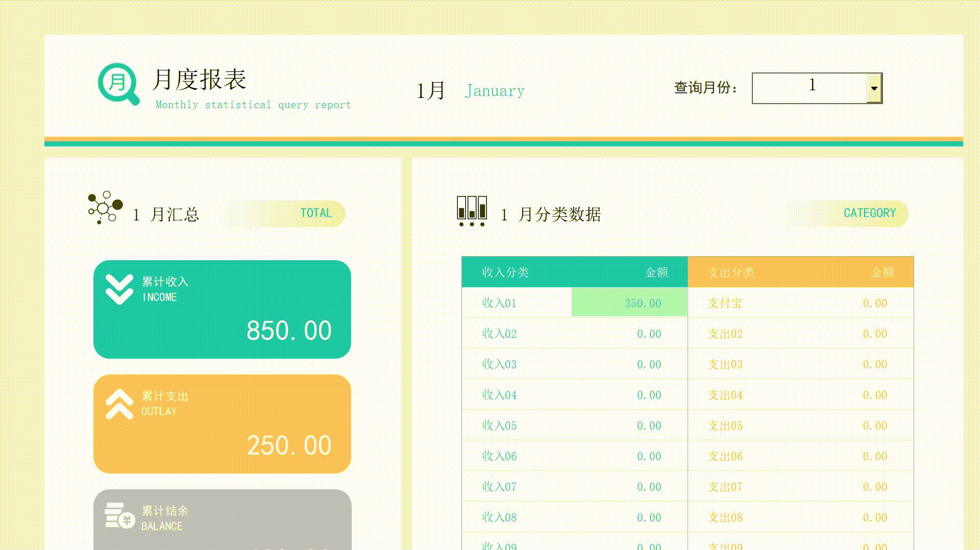This screenshot has height=550, width=980.
Task: Click the double up chevron outlay icon
Action: coord(119,404)
